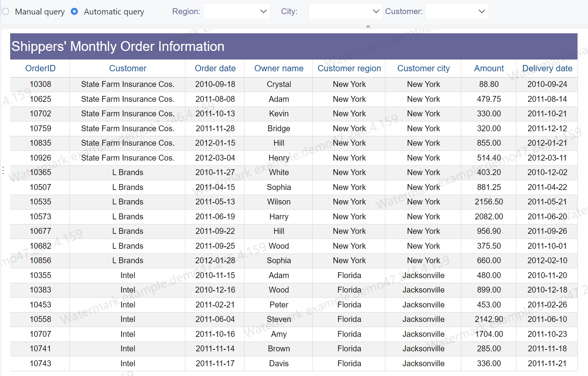Image resolution: width=588 pixels, height=376 pixels.
Task: Click the Order date column header
Action: [215, 69]
